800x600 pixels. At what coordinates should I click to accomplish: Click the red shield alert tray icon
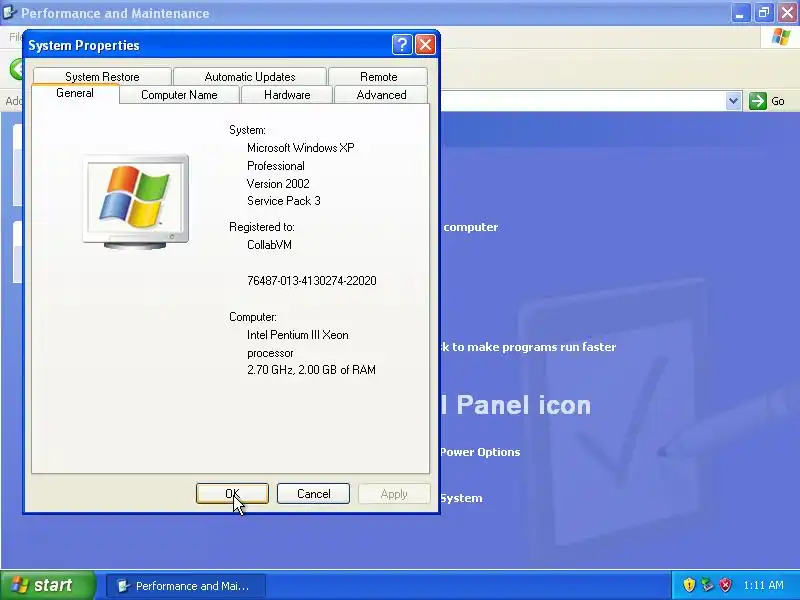725,585
